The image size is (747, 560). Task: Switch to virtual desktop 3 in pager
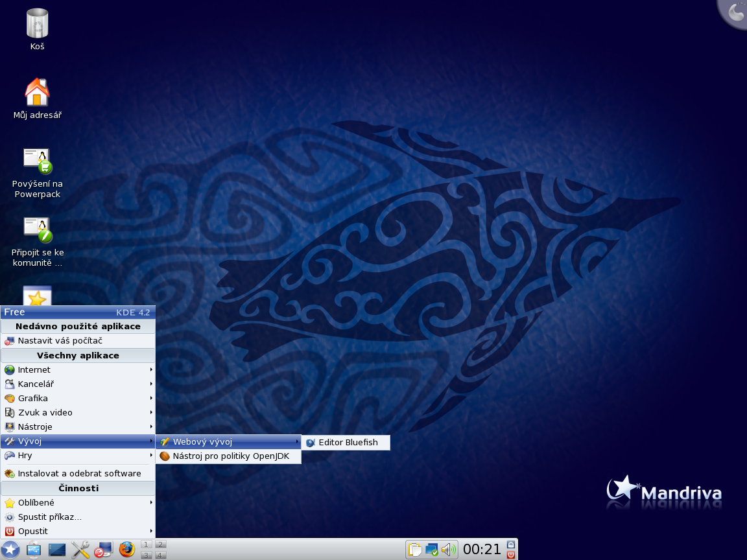147,555
